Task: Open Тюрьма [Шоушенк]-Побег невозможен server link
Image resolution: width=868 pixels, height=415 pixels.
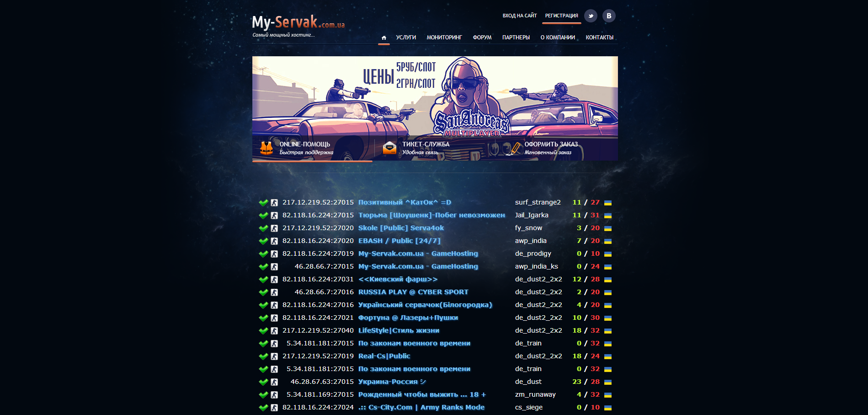Action: [x=431, y=215]
